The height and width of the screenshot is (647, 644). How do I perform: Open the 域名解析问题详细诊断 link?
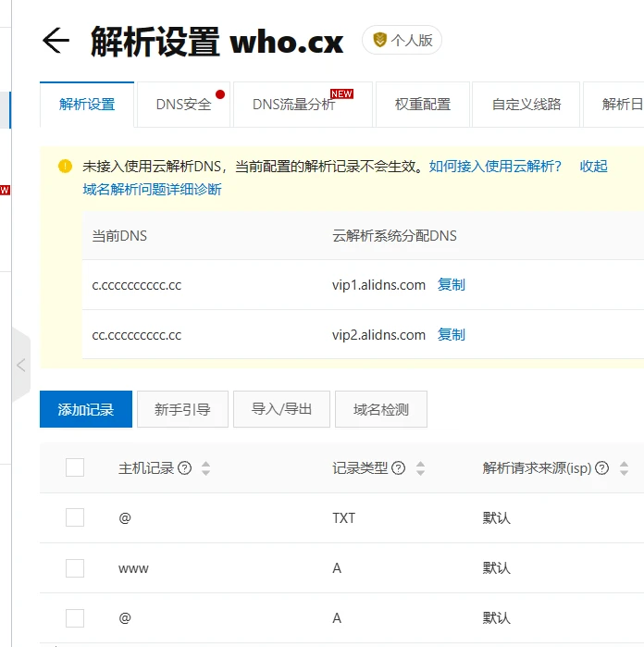[x=152, y=190]
